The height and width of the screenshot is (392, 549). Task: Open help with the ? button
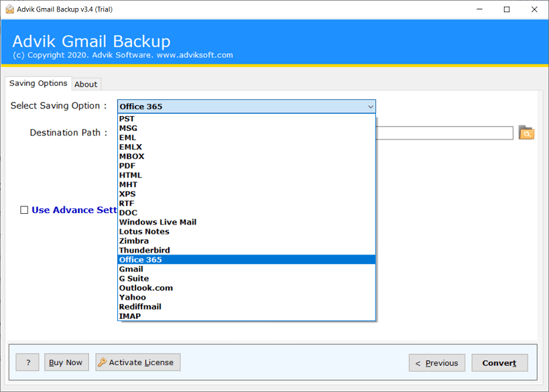point(27,363)
